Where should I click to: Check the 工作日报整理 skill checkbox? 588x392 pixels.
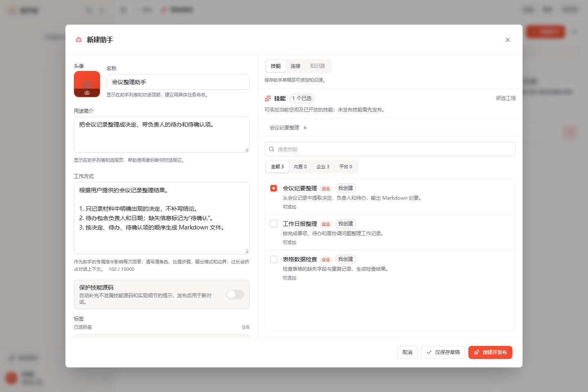tap(274, 224)
